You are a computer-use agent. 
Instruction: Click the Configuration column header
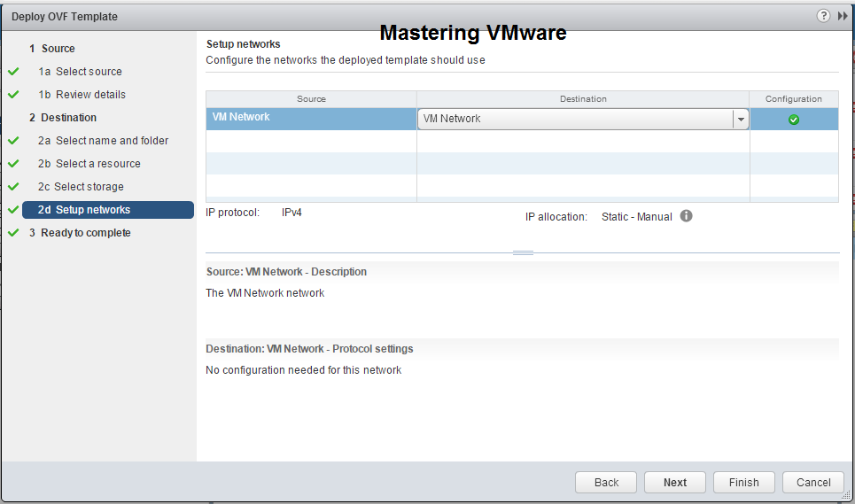793,98
